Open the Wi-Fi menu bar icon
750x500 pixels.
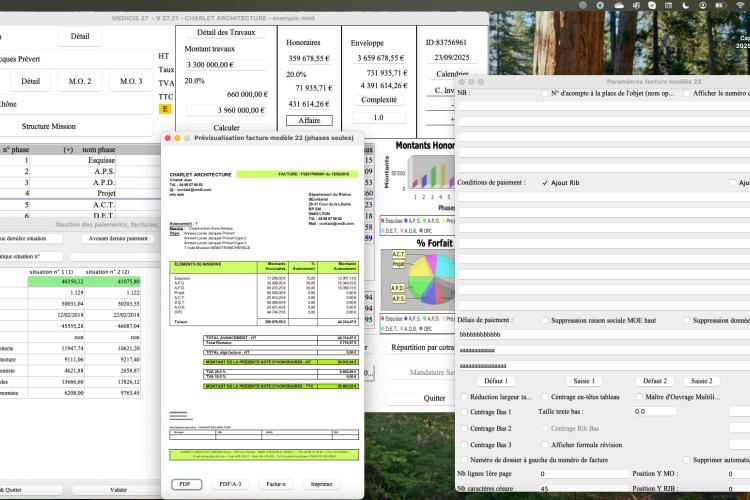click(x=740, y=5)
